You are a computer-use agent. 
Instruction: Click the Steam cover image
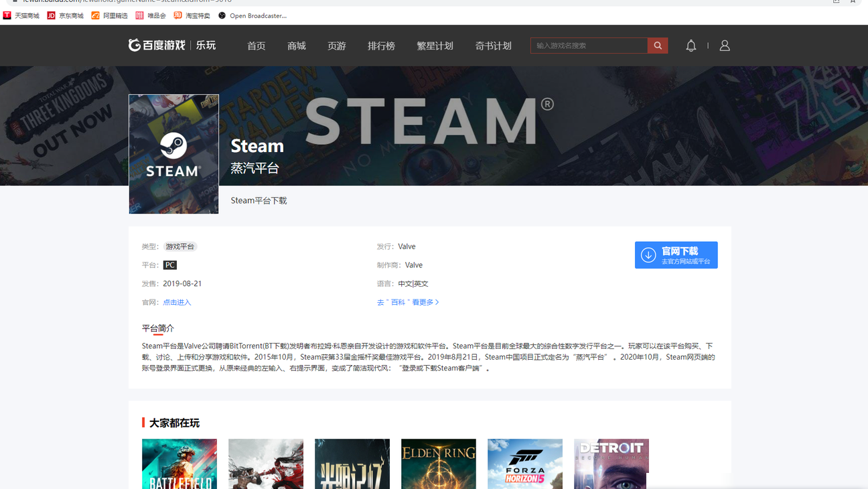[173, 154]
